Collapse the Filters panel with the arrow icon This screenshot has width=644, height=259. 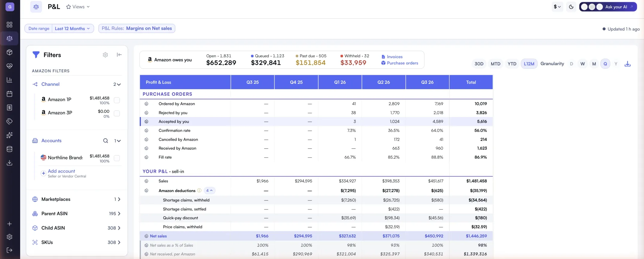coord(119,55)
